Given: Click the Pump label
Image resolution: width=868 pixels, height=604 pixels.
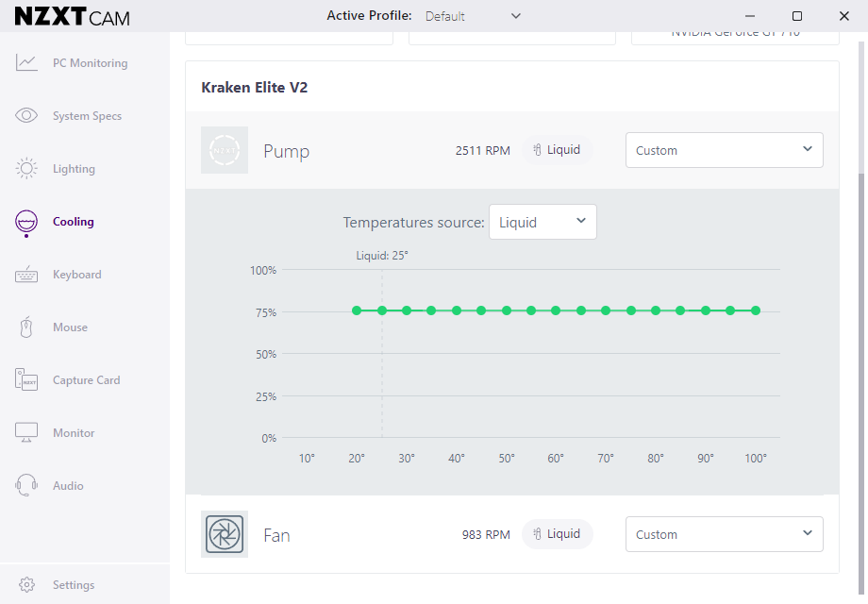Looking at the screenshot, I should point(286,151).
